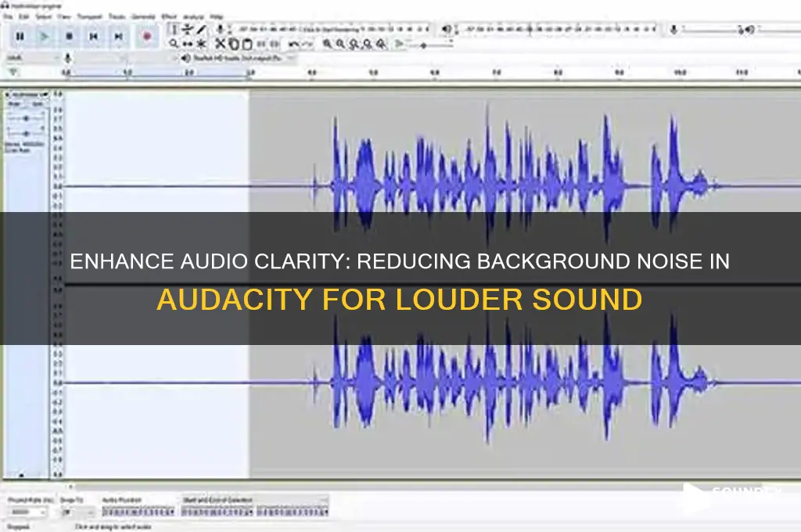Image resolution: width=801 pixels, height=532 pixels.
Task: Select the Draw pencil tool
Action: point(201,30)
